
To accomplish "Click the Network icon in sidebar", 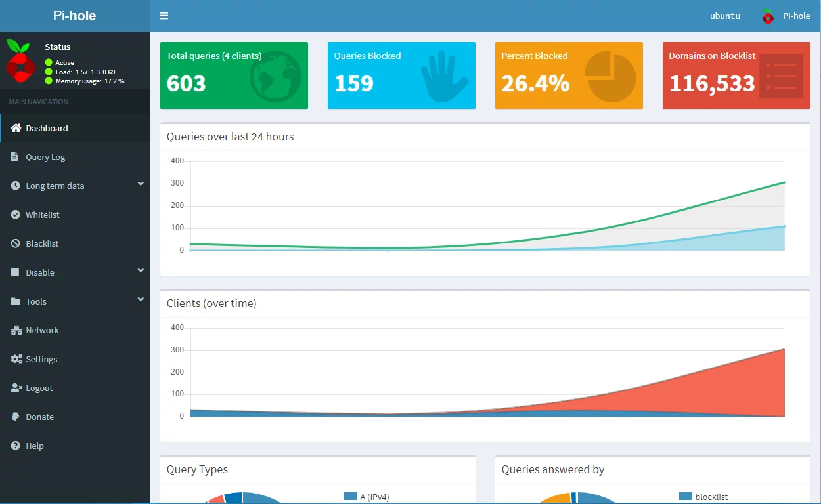I will (16, 330).
